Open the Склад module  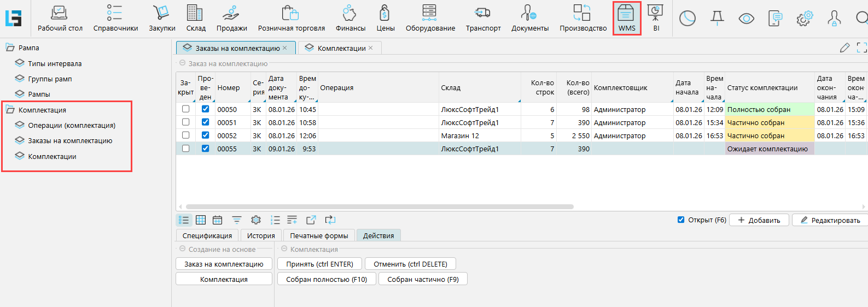click(x=195, y=18)
